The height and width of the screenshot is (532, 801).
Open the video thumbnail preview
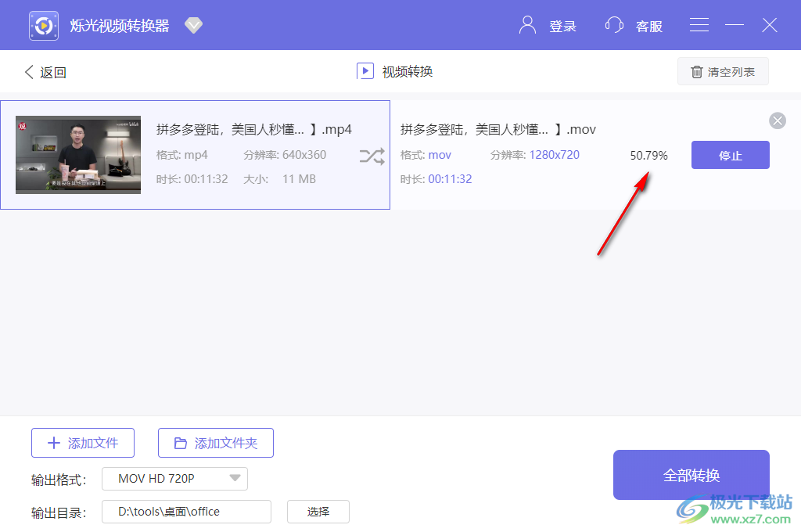78,155
